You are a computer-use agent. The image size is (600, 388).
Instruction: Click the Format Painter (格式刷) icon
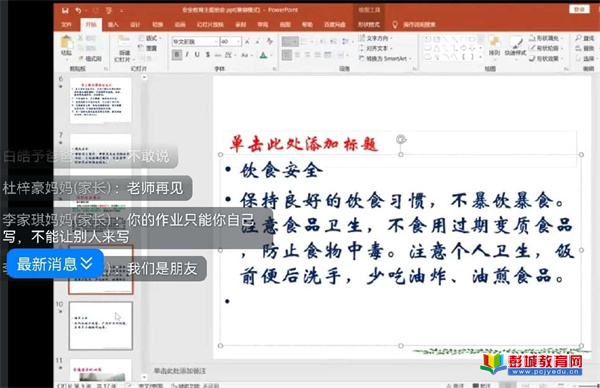(x=81, y=59)
